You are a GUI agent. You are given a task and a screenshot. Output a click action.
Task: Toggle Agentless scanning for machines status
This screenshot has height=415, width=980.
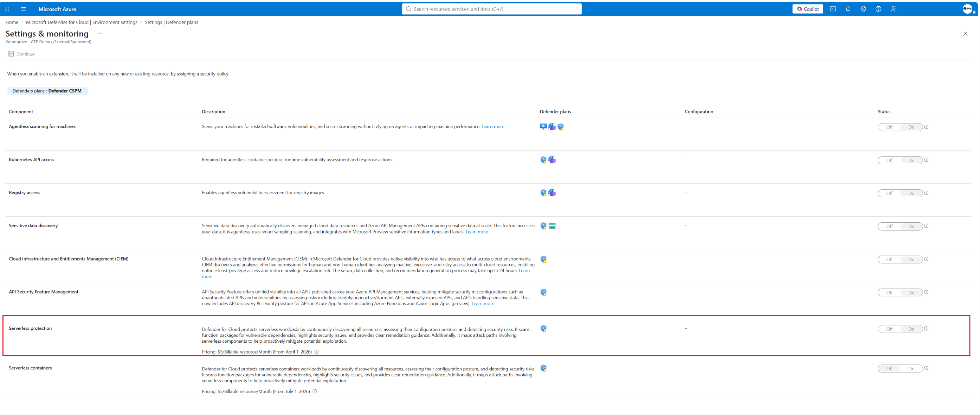pos(900,127)
